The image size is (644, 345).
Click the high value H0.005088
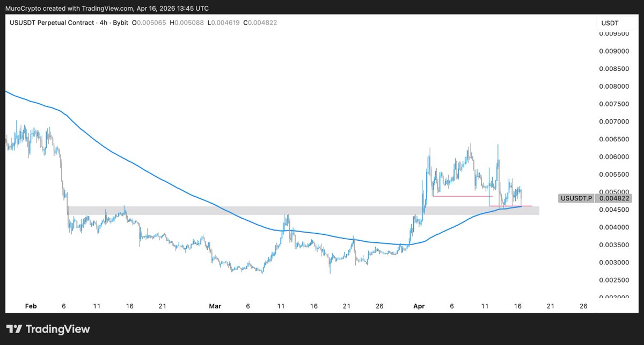(187, 23)
